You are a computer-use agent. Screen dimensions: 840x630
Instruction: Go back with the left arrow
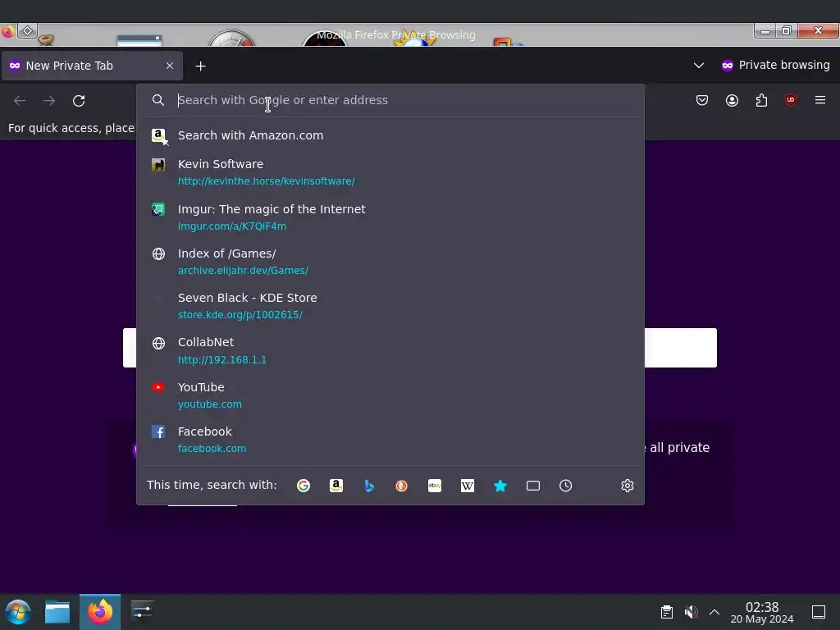pos(20,101)
